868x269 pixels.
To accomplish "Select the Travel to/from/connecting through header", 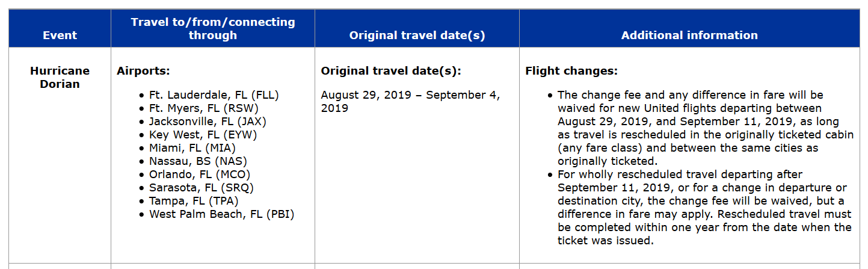I will (x=213, y=28).
